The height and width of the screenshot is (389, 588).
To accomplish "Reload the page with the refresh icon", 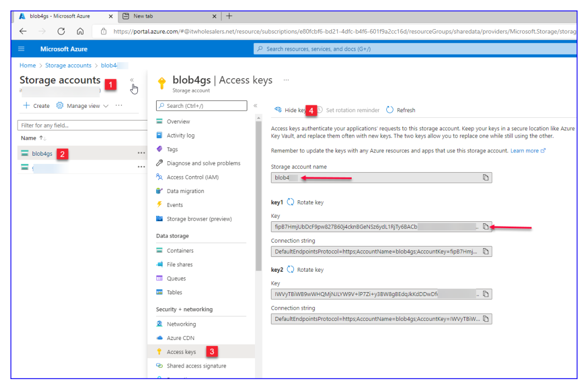I will pyautogui.click(x=61, y=31).
